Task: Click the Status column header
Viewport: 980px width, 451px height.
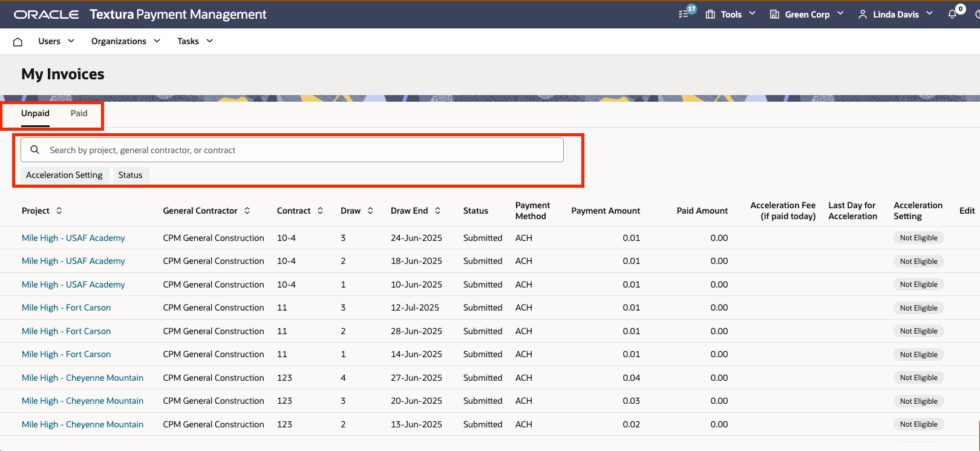Action: pos(475,211)
